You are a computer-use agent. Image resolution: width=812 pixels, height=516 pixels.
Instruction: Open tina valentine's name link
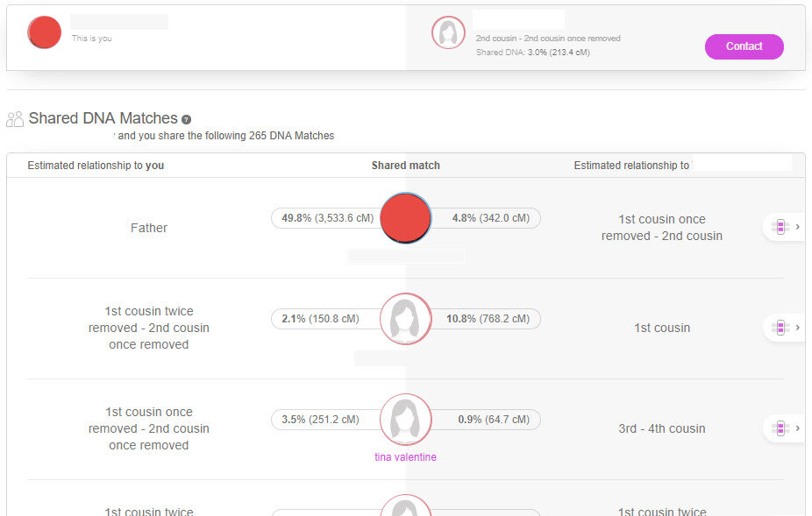point(405,457)
